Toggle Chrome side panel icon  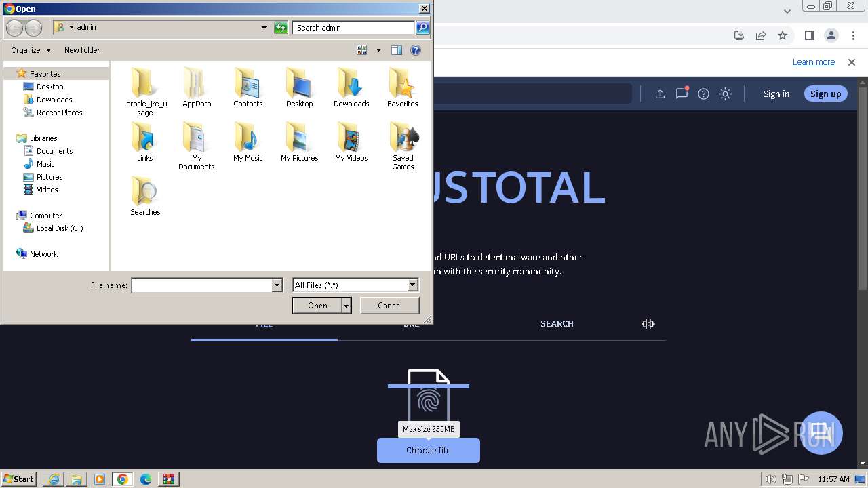point(809,35)
